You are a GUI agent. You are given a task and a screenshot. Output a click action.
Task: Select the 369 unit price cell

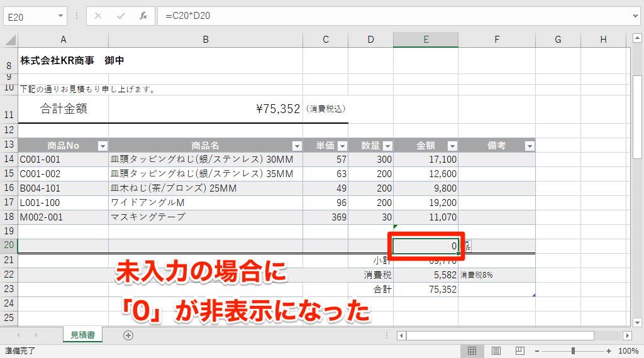coord(326,217)
